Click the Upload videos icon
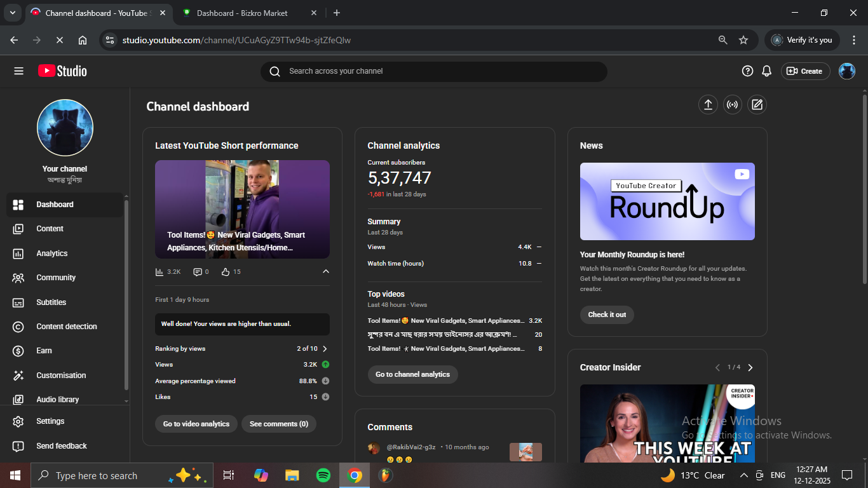Viewport: 868px width, 488px height. (708, 105)
